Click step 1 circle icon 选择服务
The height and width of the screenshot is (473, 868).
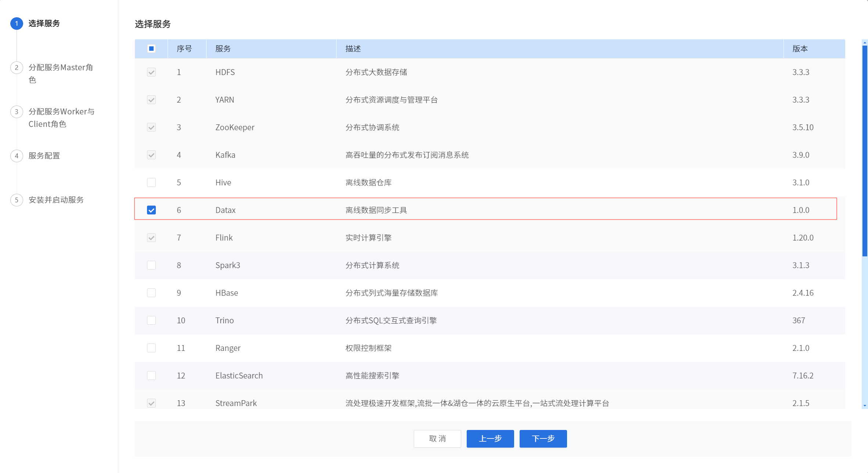click(x=17, y=24)
